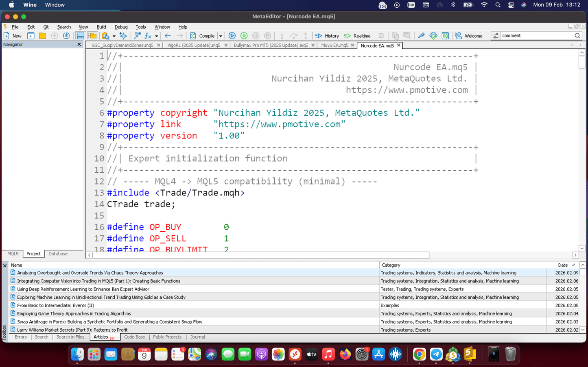Viewport: 588px width, 367px height.
Task: Click the green 'start without debugging' play icon
Action: click(x=244, y=36)
